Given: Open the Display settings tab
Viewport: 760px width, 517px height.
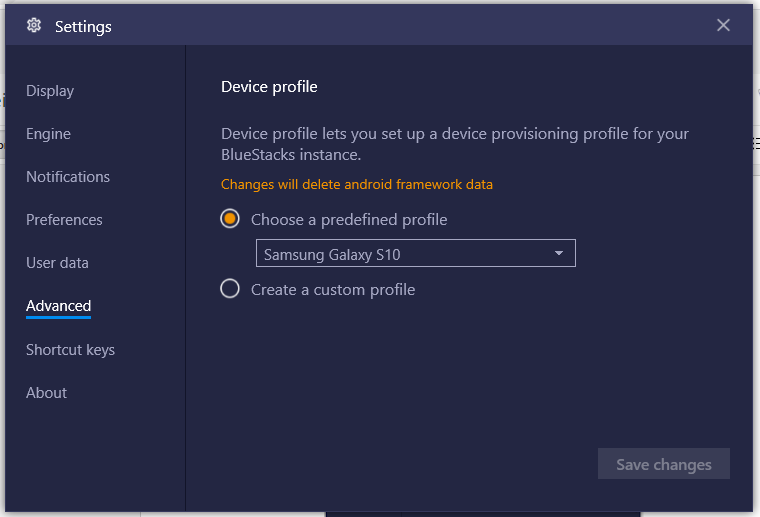Looking at the screenshot, I should pyautogui.click(x=50, y=91).
